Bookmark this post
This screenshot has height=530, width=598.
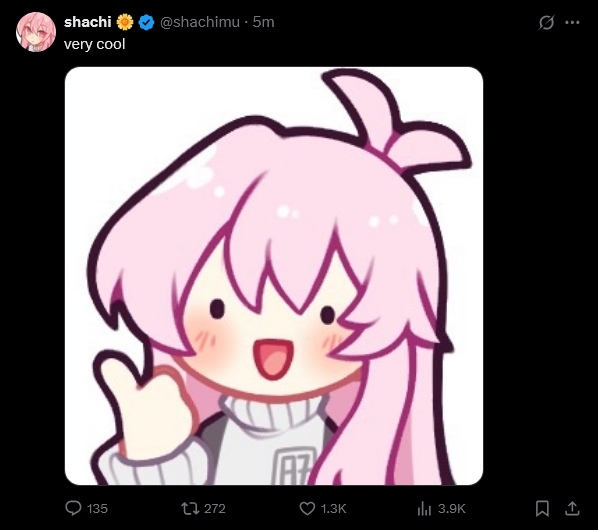542,509
